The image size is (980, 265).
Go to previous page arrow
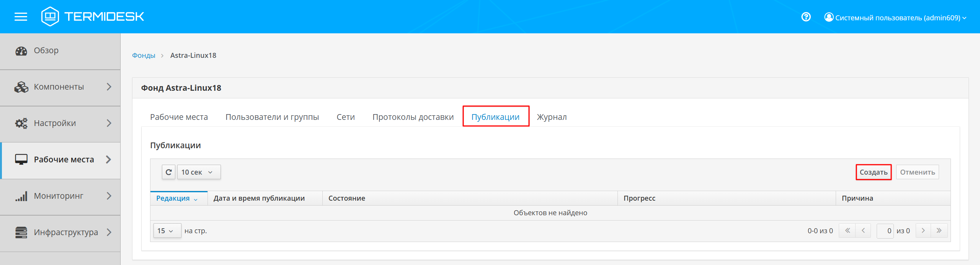pos(863,231)
